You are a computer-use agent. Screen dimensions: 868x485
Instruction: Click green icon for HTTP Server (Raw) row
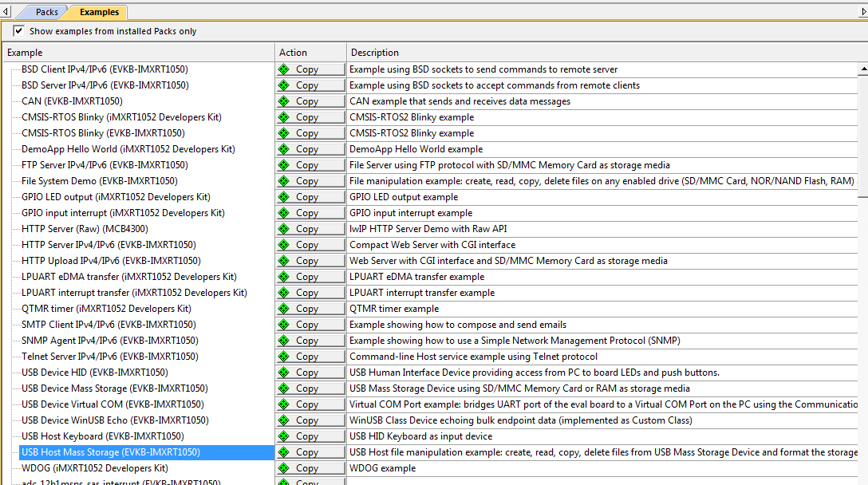(x=284, y=229)
